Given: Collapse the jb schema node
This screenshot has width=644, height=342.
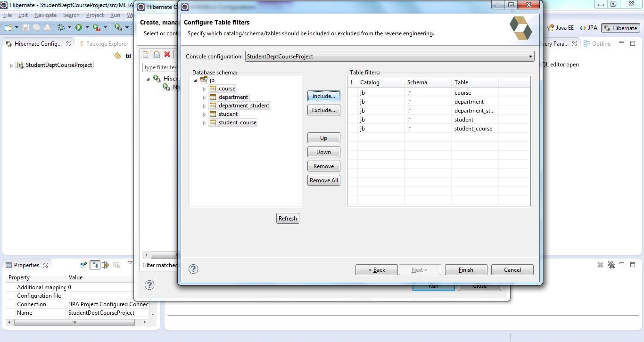Looking at the screenshot, I should (x=195, y=81).
